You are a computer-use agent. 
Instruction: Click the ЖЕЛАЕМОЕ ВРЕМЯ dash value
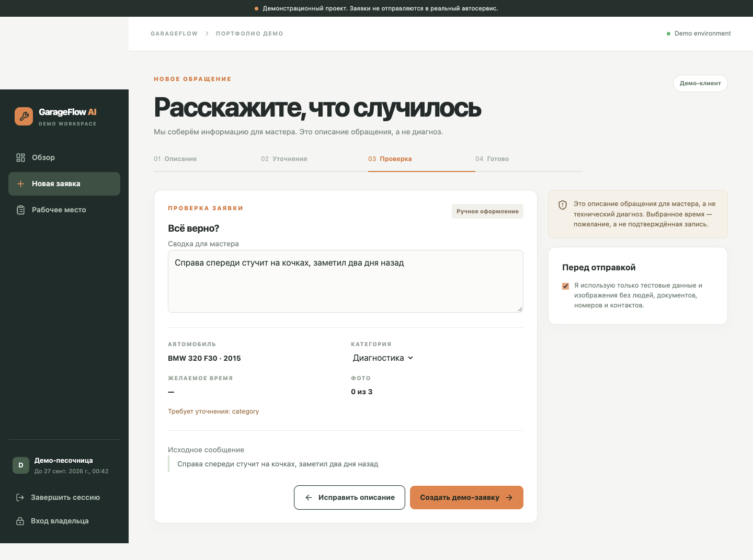point(171,392)
